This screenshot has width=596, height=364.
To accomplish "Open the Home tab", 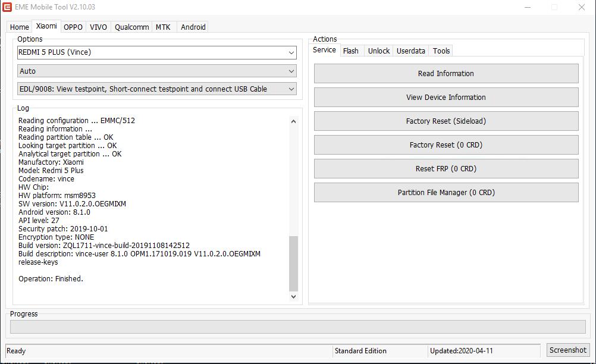I will click(x=20, y=27).
